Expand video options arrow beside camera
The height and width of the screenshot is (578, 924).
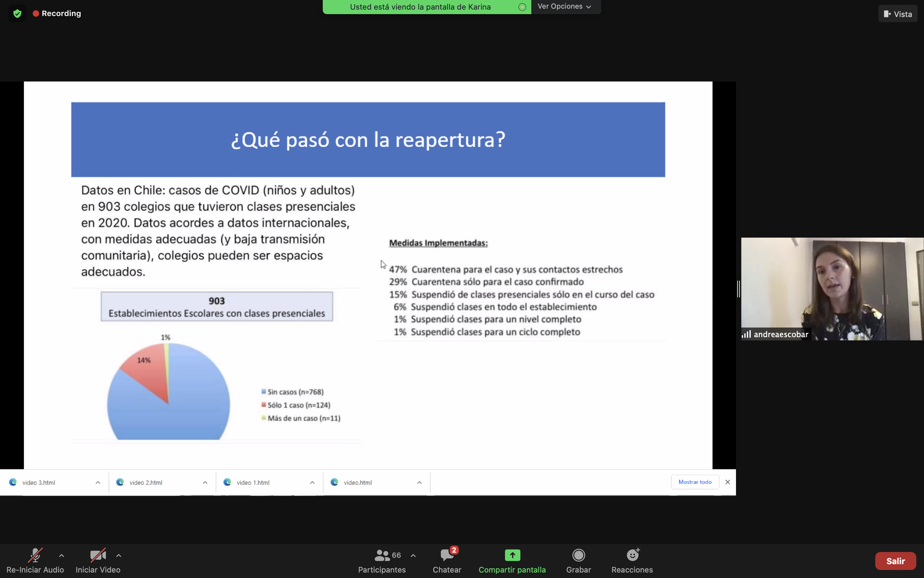pyautogui.click(x=119, y=556)
